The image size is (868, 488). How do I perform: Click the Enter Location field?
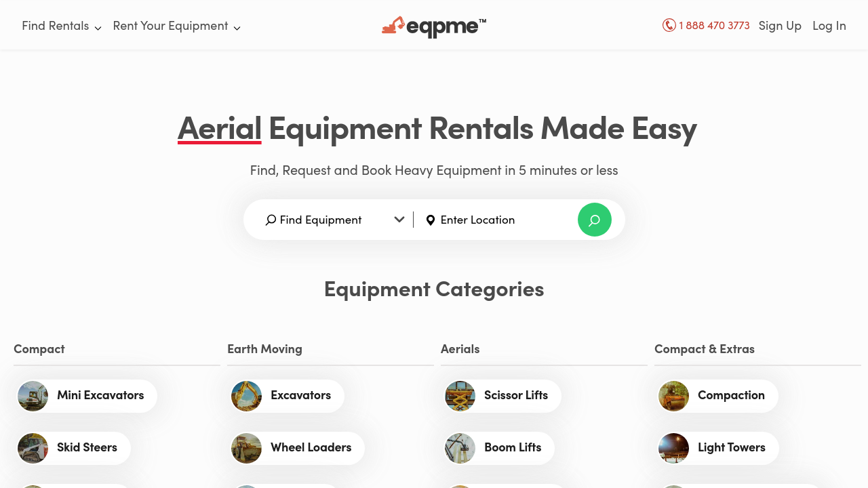coord(502,220)
